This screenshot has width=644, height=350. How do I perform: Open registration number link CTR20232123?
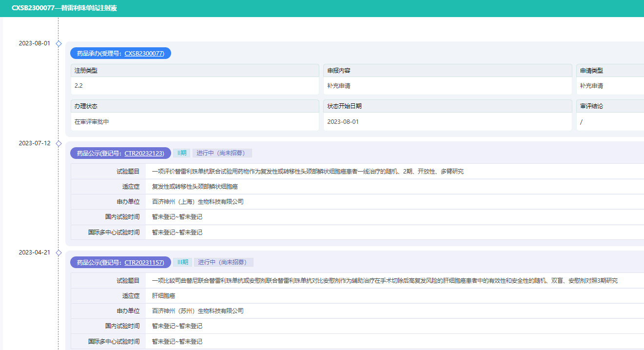click(x=144, y=153)
